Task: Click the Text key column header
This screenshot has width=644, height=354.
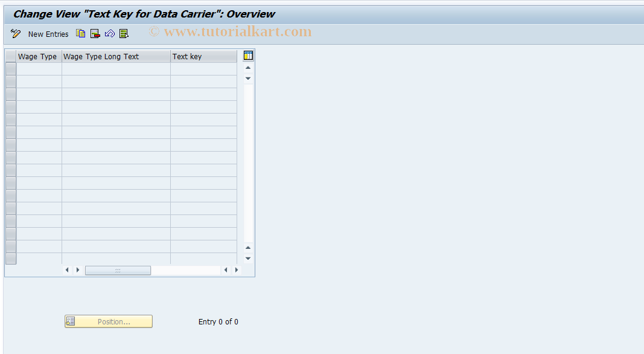Action: click(x=204, y=56)
